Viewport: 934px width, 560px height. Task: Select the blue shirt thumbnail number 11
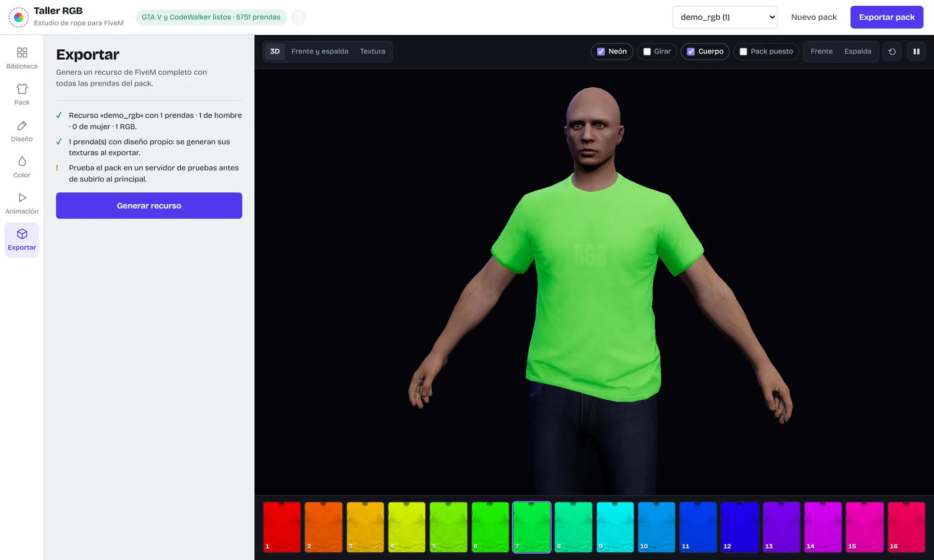click(698, 527)
